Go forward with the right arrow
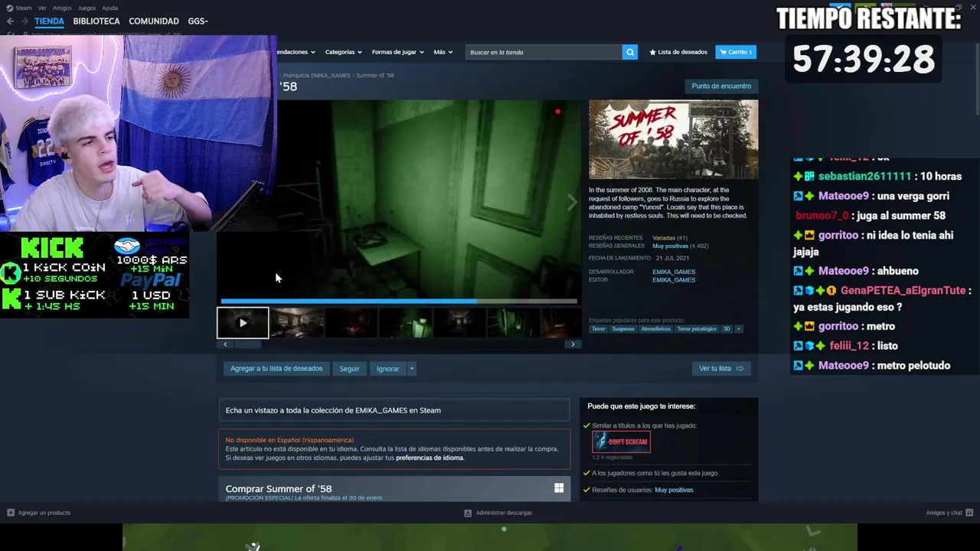 (24, 21)
